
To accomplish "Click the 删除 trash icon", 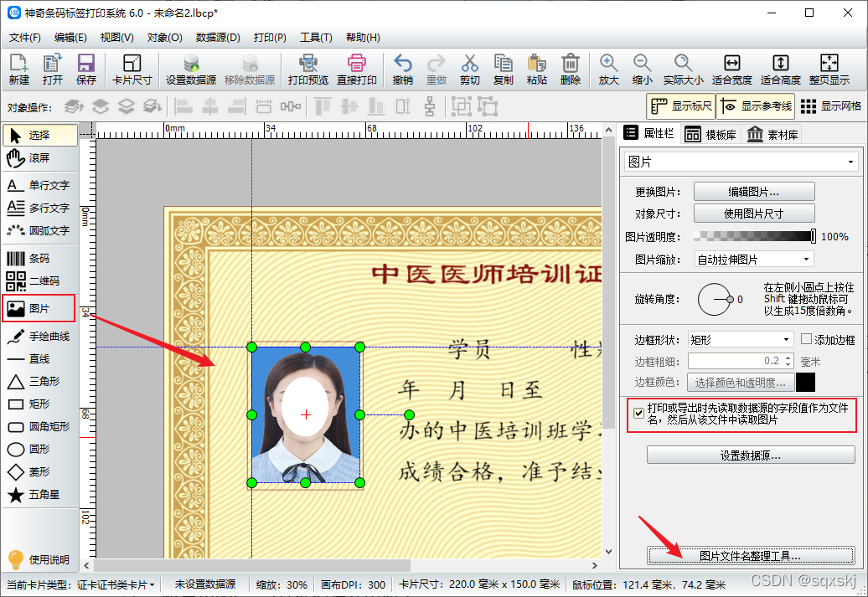I will (571, 69).
